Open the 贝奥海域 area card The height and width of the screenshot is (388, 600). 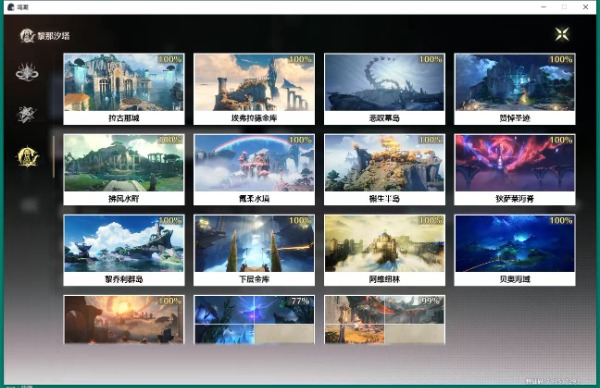point(515,250)
